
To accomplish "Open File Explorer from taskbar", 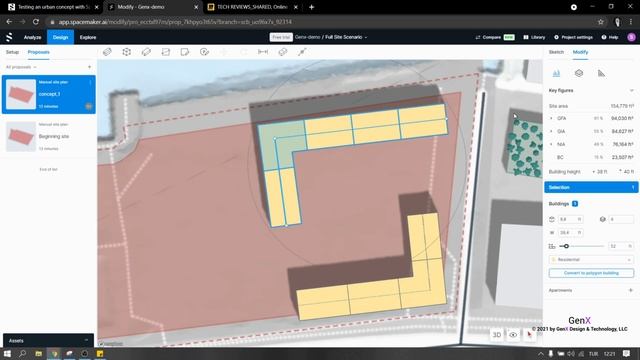I will tap(38, 353).
